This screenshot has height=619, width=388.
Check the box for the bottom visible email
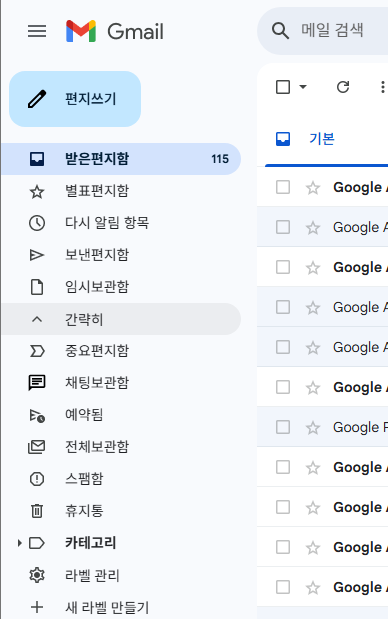tap(283, 587)
